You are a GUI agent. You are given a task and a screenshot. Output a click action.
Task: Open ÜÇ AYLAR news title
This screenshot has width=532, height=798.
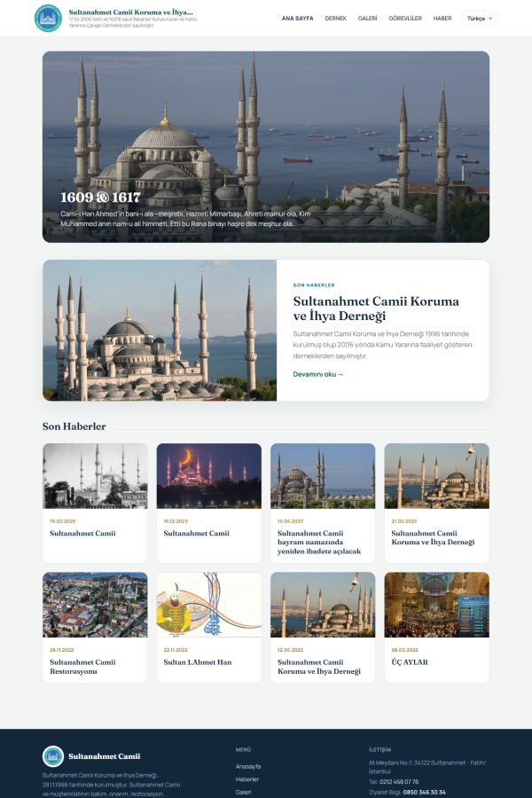click(410, 662)
